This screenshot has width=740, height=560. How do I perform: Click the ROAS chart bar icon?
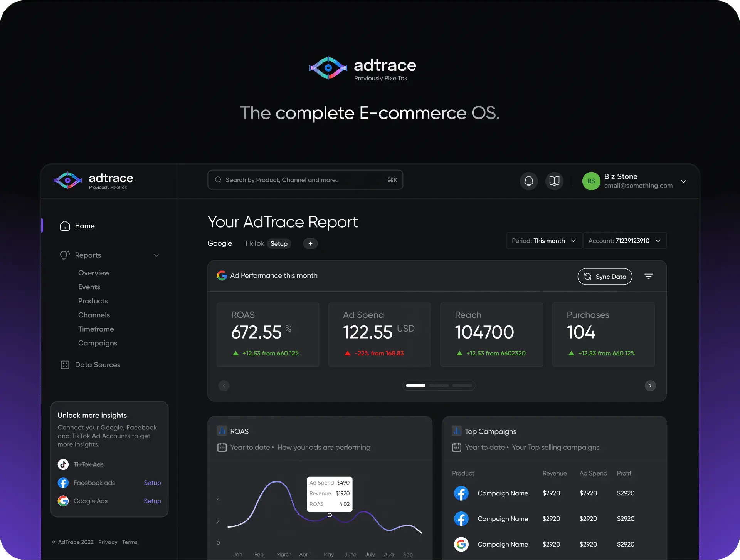pyautogui.click(x=222, y=431)
